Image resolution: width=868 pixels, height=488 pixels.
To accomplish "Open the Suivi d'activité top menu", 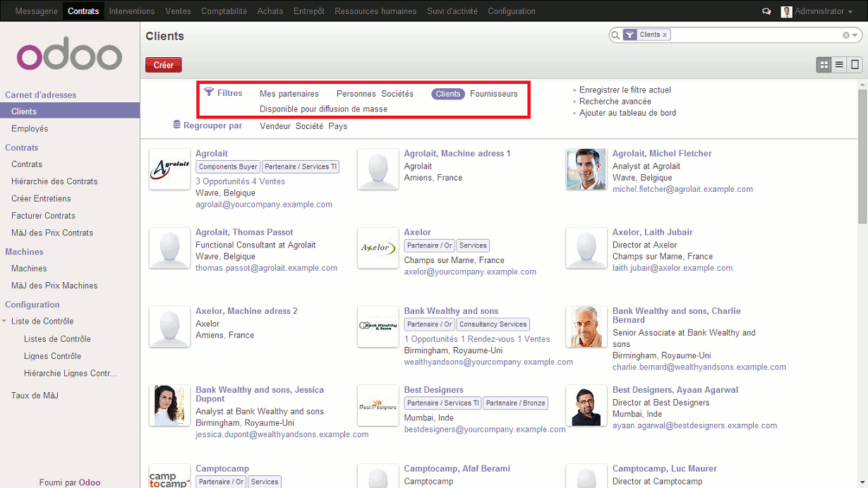I will tap(452, 11).
